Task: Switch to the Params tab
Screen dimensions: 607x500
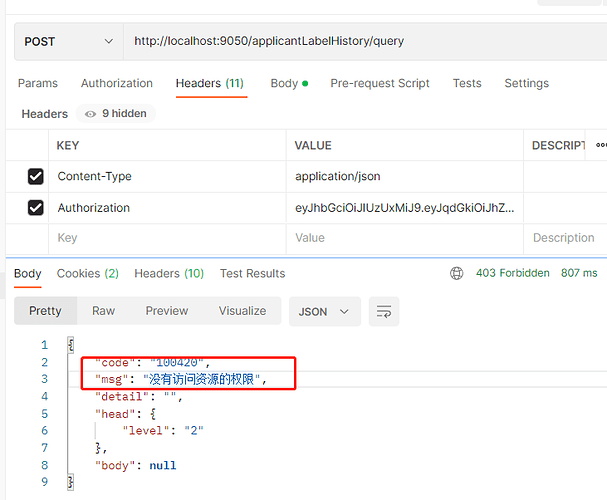Action: click(38, 83)
